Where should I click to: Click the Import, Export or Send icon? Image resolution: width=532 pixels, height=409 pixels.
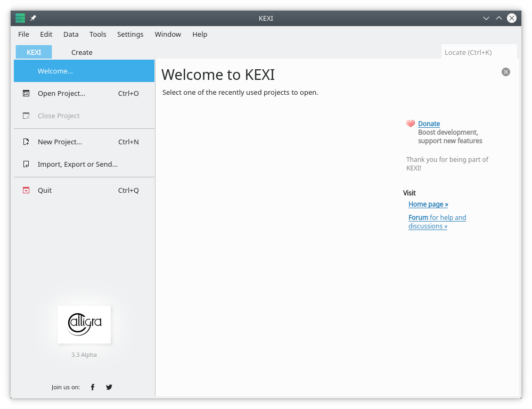tap(26, 164)
